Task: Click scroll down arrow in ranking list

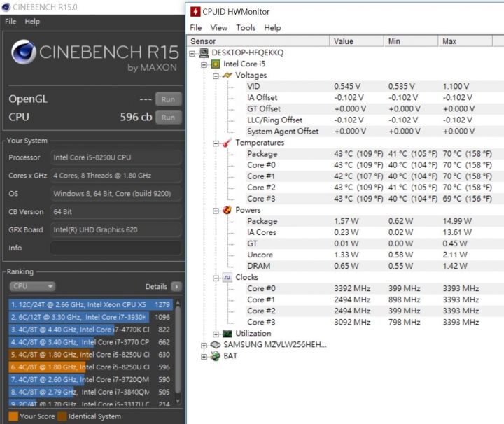Action: click(178, 402)
